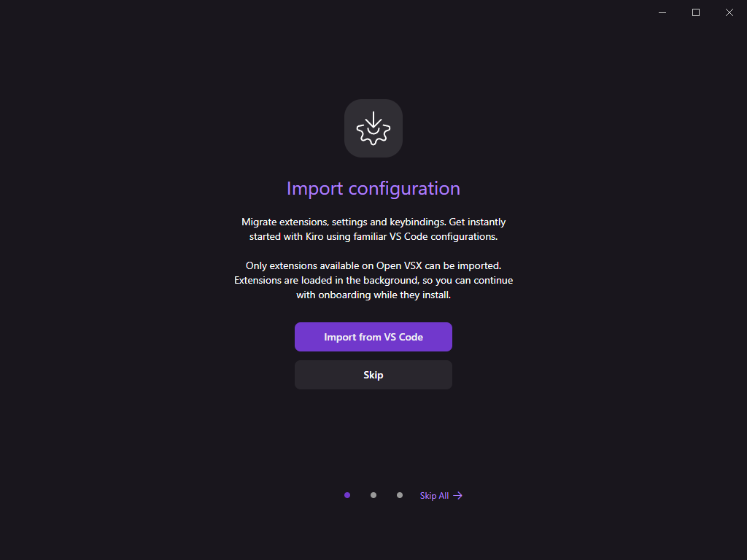The width and height of the screenshot is (747, 560).
Task: Jump to the third onboarding step dot
Action: tap(400, 495)
